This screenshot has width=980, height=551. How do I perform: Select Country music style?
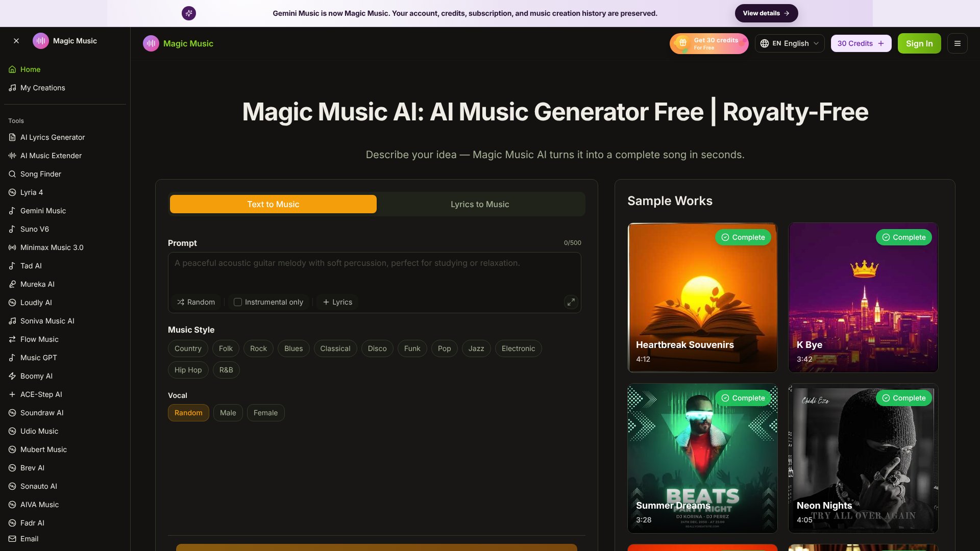pyautogui.click(x=188, y=348)
